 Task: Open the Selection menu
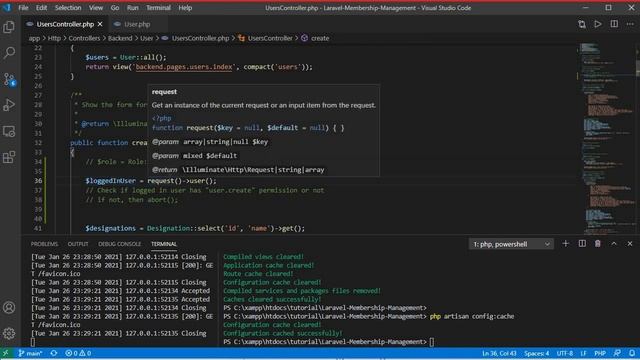[68, 8]
